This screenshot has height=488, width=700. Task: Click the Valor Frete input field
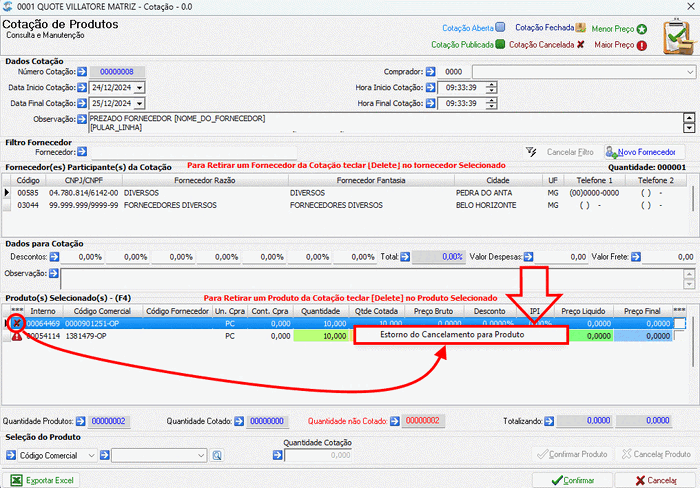[x=668, y=257]
